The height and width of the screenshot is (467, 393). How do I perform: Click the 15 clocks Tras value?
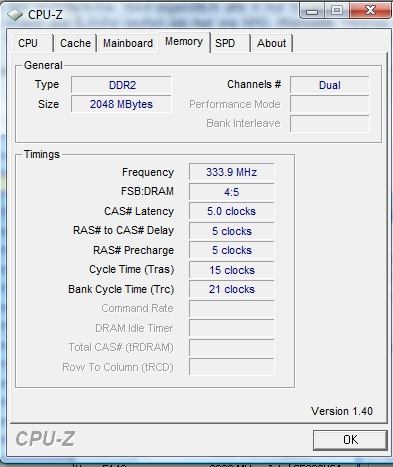231,270
